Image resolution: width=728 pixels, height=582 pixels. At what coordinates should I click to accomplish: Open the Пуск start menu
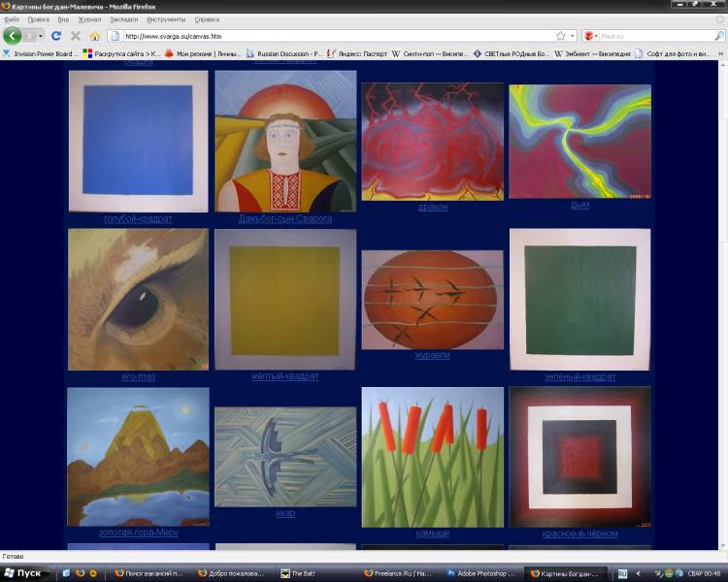click(x=23, y=573)
